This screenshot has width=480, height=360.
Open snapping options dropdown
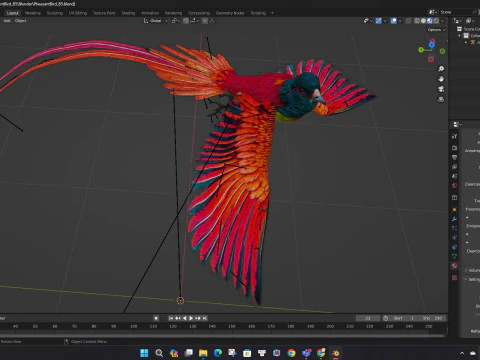click(195, 21)
